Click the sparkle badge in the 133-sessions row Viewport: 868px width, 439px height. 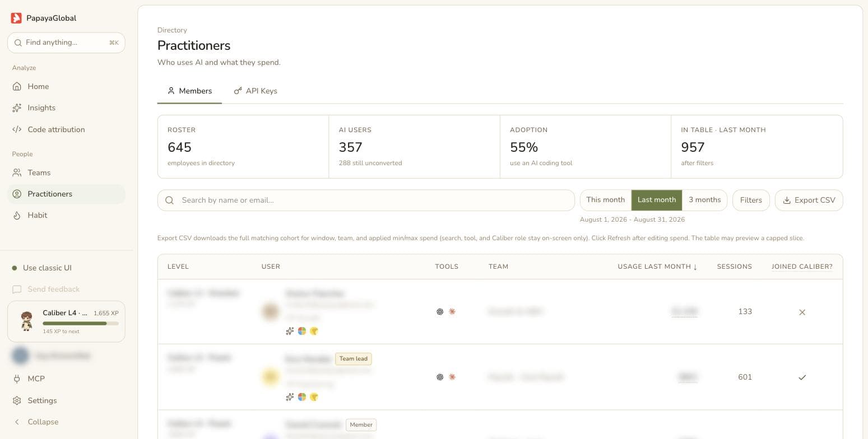290,331
